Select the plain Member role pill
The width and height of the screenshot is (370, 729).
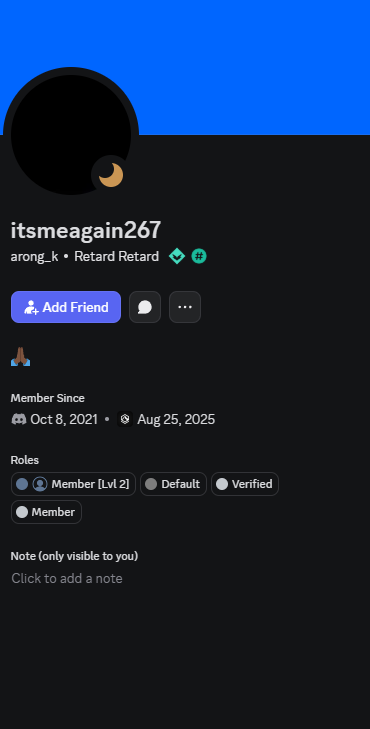click(x=46, y=512)
